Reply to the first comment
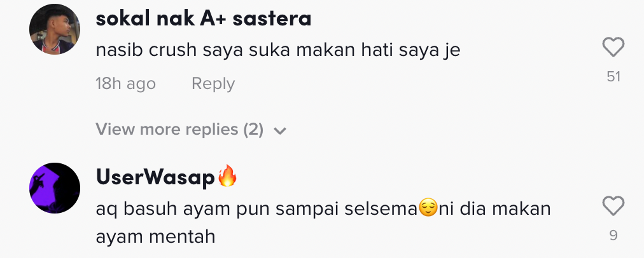Viewport: 644px width, 258px height. coord(213,84)
